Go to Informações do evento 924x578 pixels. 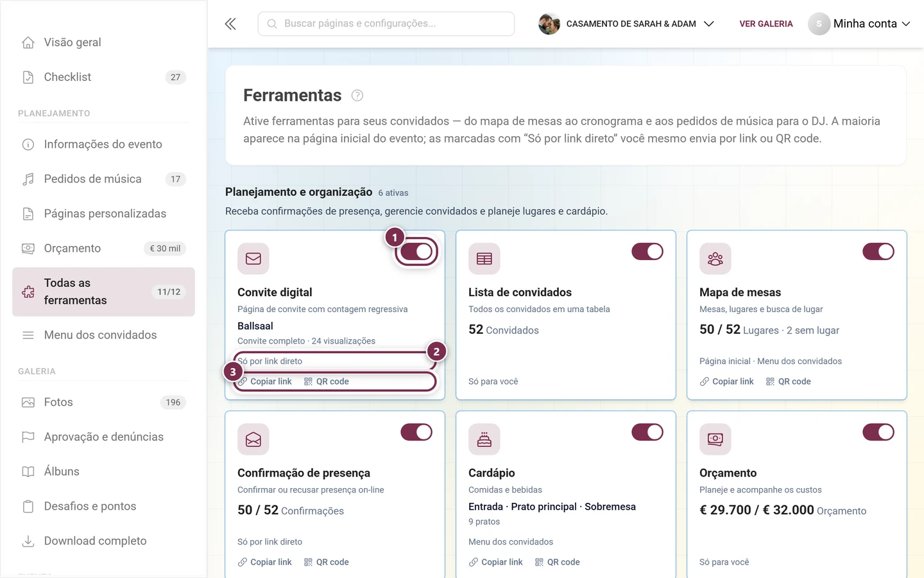103,144
